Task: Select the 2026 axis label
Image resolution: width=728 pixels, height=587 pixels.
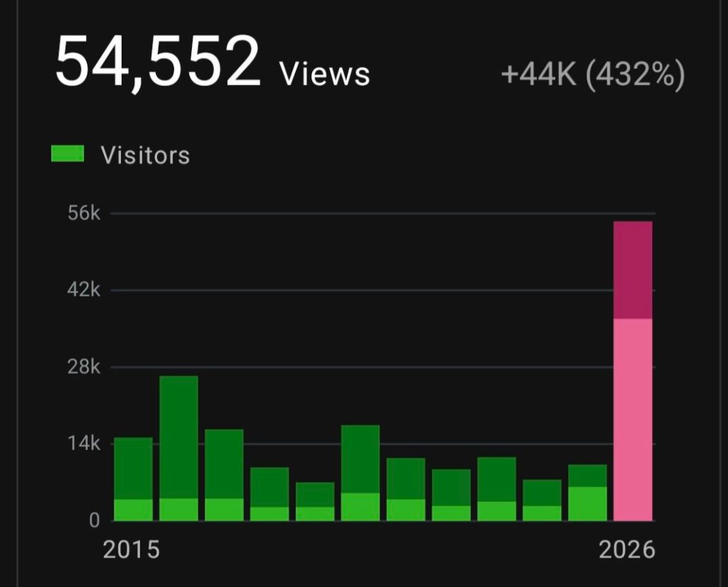Action: pyautogui.click(x=628, y=549)
